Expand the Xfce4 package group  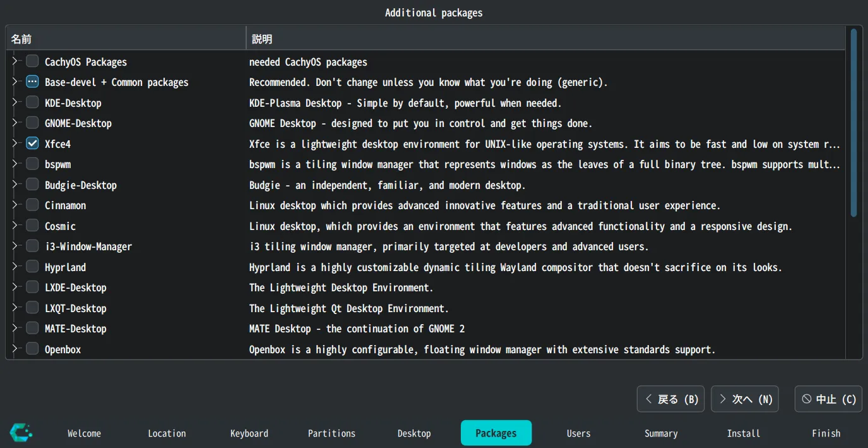pos(15,143)
